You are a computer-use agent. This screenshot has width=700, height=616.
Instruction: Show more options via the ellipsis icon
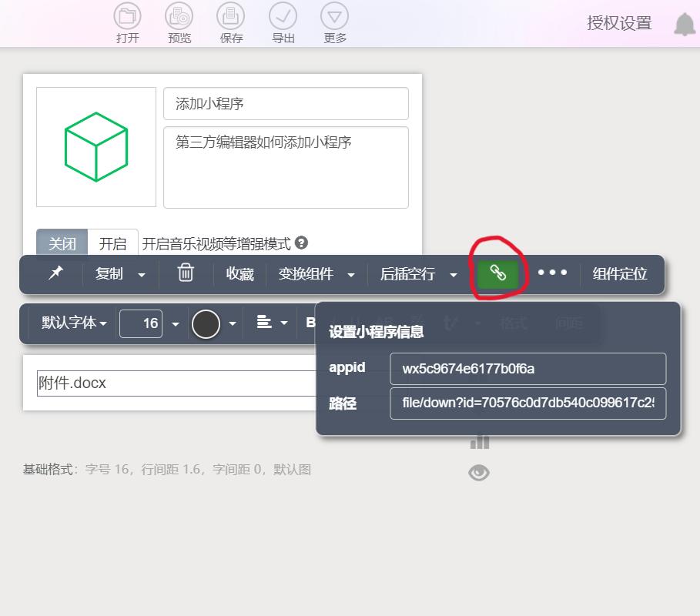pos(553,274)
